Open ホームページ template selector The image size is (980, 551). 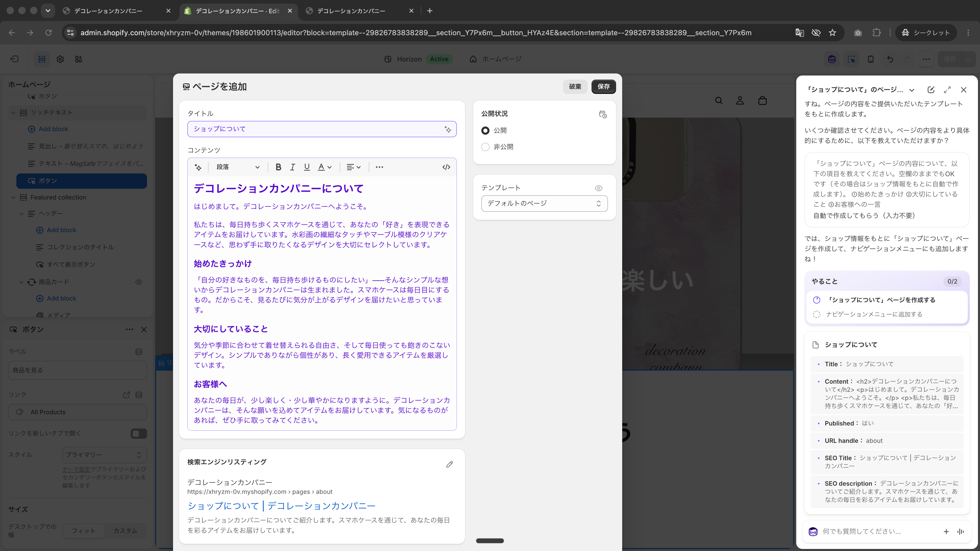pos(496,59)
